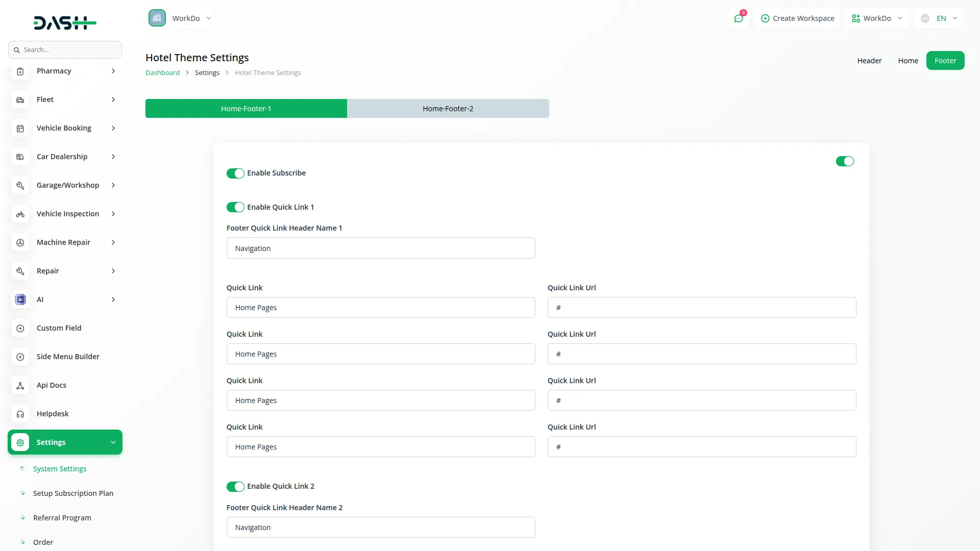
Task: Expand the Machine Repair menu chevron
Action: pyautogui.click(x=113, y=242)
